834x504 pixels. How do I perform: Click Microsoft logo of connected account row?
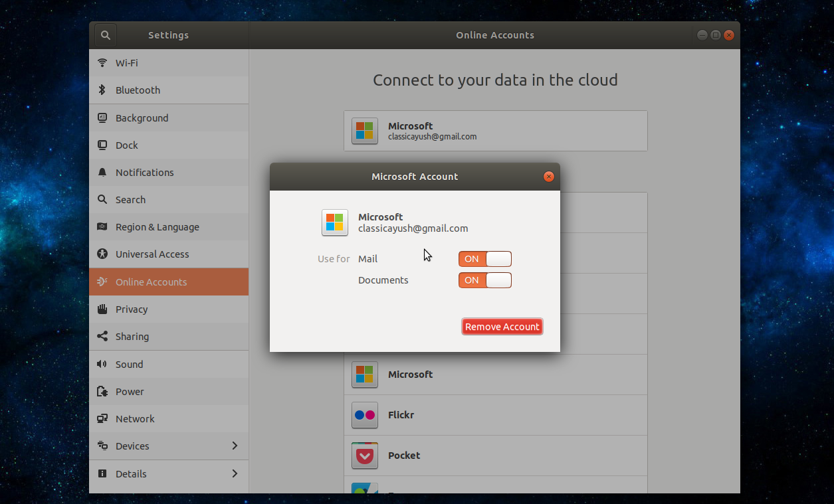click(365, 131)
